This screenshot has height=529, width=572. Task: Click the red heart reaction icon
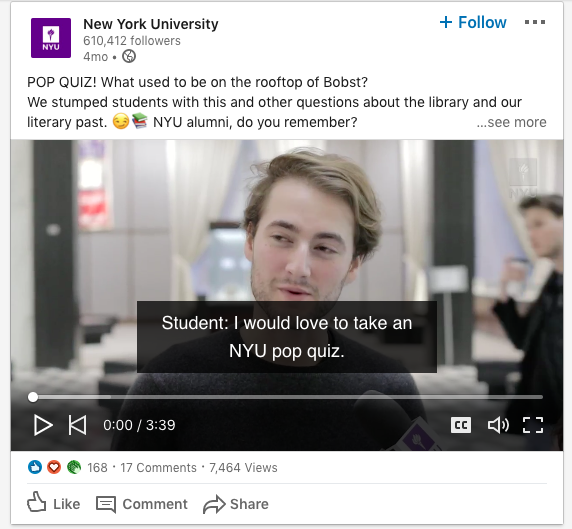(54, 467)
